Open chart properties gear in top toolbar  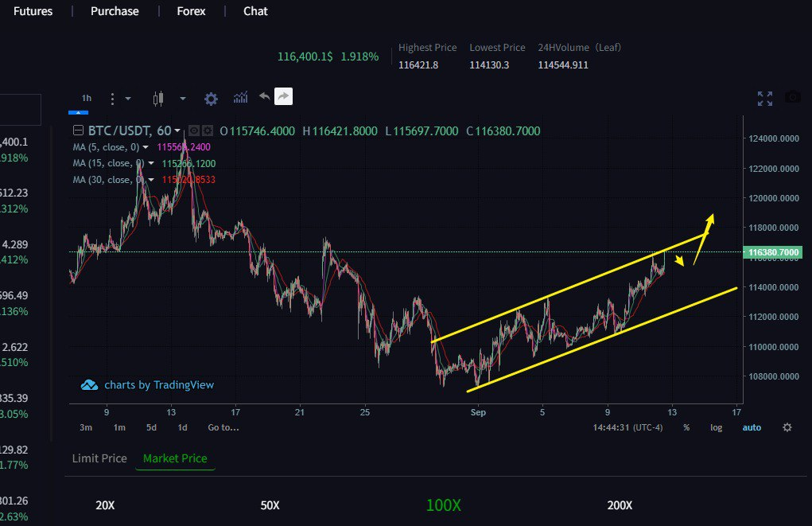[x=211, y=99]
